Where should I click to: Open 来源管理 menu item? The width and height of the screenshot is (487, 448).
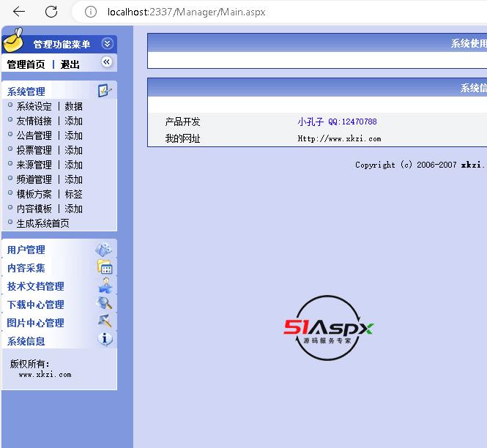(34, 165)
